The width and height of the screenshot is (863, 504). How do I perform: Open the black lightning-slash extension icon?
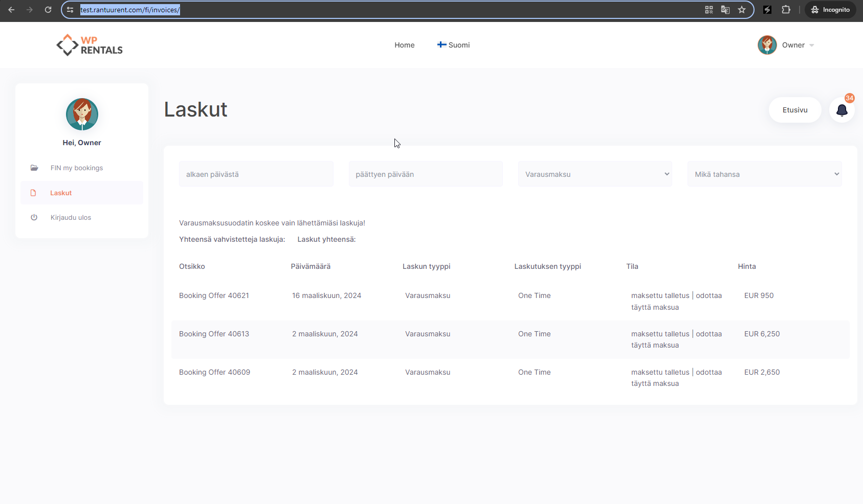pyautogui.click(x=767, y=10)
